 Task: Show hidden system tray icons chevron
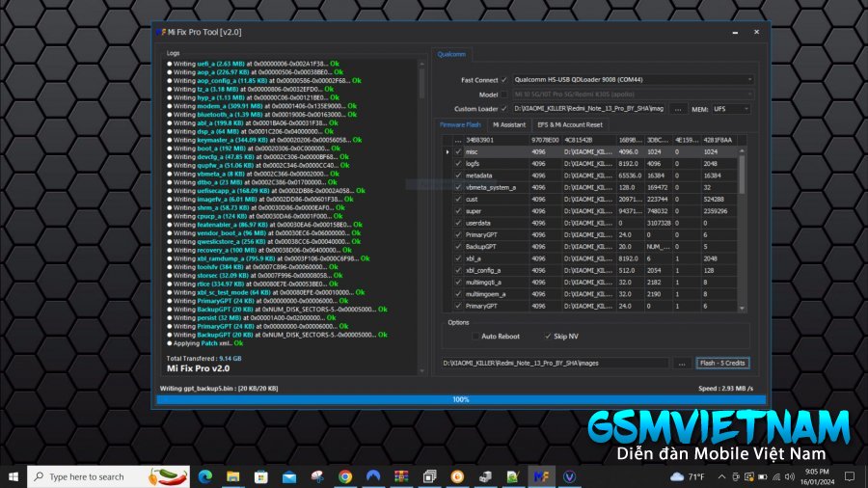(x=721, y=476)
